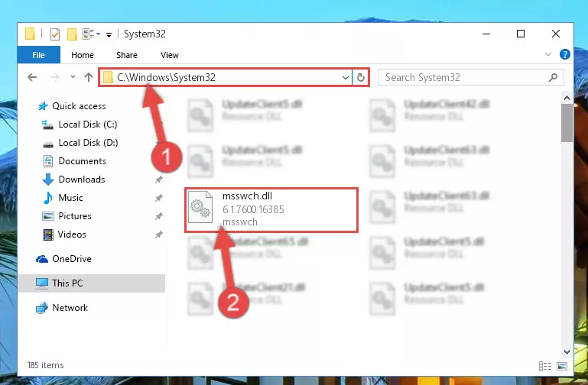The height and width of the screenshot is (385, 588).
Task: Click the Network icon in sidebar
Action: (42, 308)
